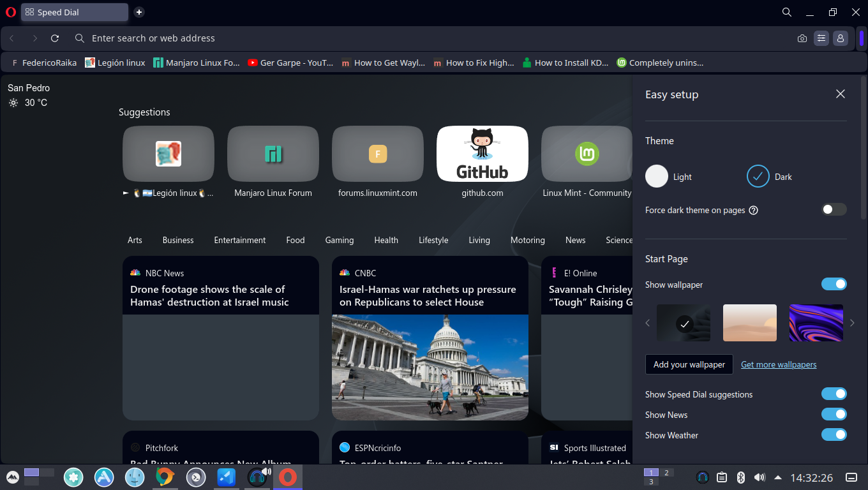The width and height of the screenshot is (868, 490).
Task: Open the How to Get Wayl... bookmark
Action: 383,63
